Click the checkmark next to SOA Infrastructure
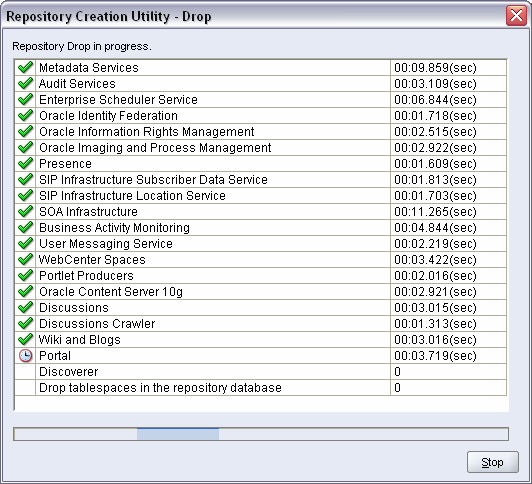This screenshot has height=484, width=532. tap(25, 211)
